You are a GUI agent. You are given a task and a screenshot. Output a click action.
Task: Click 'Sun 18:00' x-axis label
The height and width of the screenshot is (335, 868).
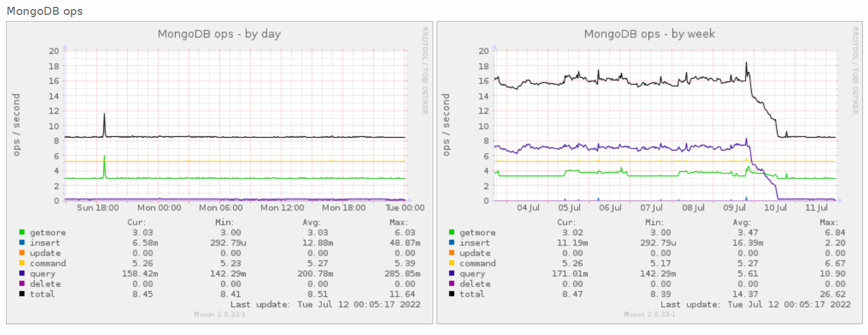tap(97, 208)
